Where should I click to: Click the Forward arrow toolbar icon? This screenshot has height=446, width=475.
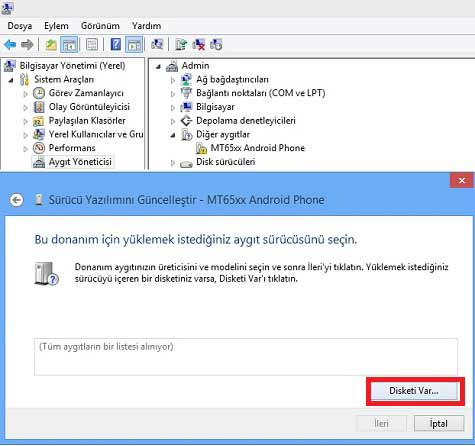pyautogui.click(x=27, y=44)
